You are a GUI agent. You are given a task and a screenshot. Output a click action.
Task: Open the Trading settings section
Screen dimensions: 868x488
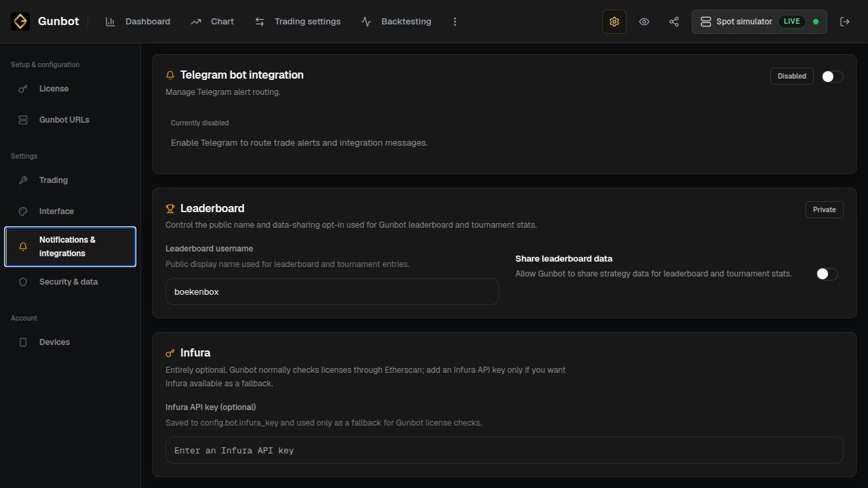(71, 180)
